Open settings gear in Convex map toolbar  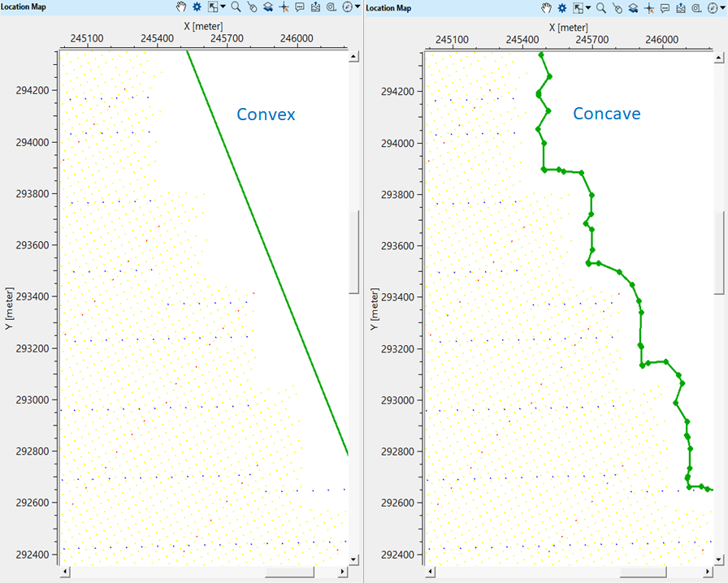click(x=197, y=8)
